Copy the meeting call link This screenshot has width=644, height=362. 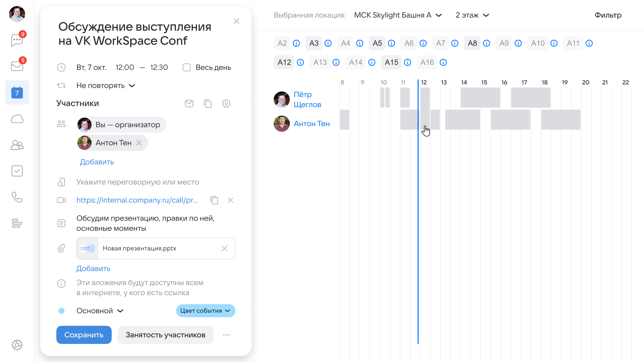point(214,200)
